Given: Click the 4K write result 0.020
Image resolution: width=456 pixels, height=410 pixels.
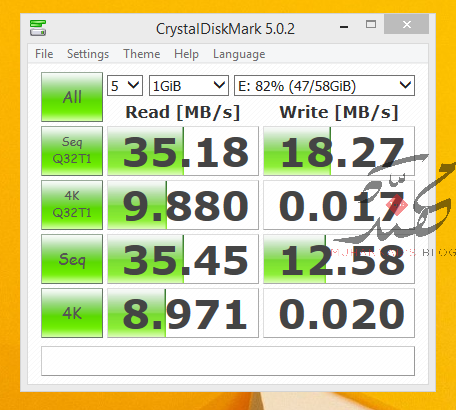Looking at the screenshot, I should (339, 313).
